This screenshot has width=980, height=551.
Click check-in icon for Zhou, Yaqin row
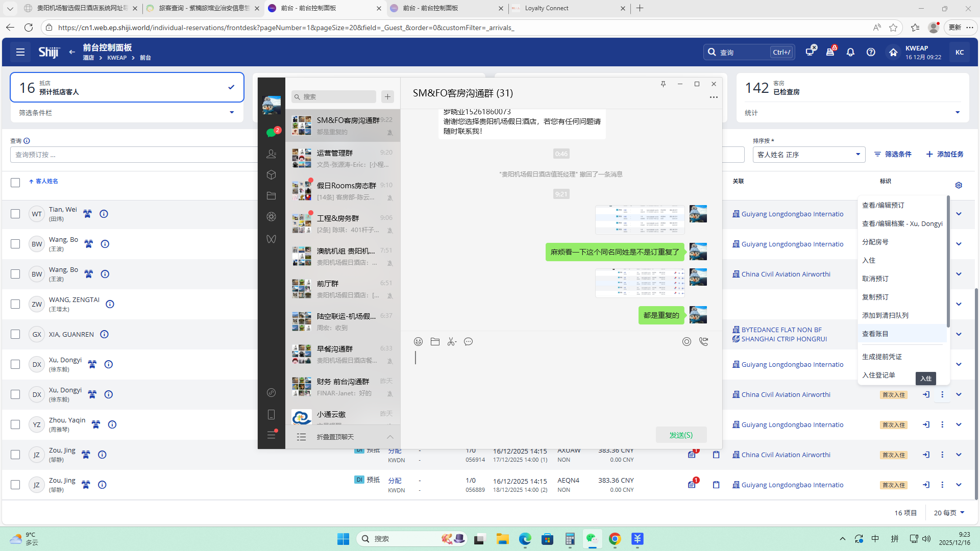[926, 424]
